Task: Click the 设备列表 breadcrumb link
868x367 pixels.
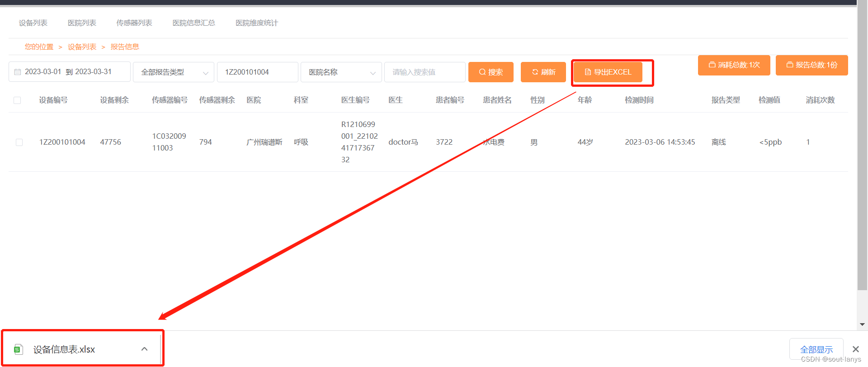Action: [x=82, y=47]
